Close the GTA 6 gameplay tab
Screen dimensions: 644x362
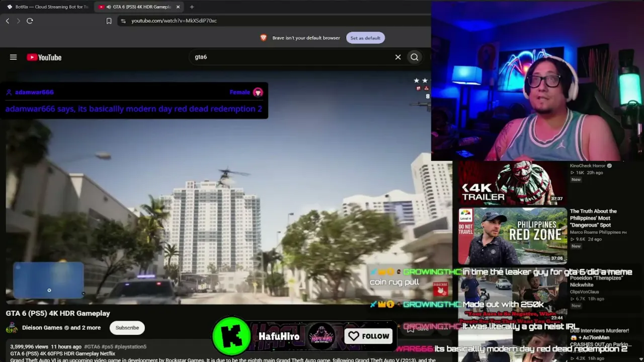(178, 7)
